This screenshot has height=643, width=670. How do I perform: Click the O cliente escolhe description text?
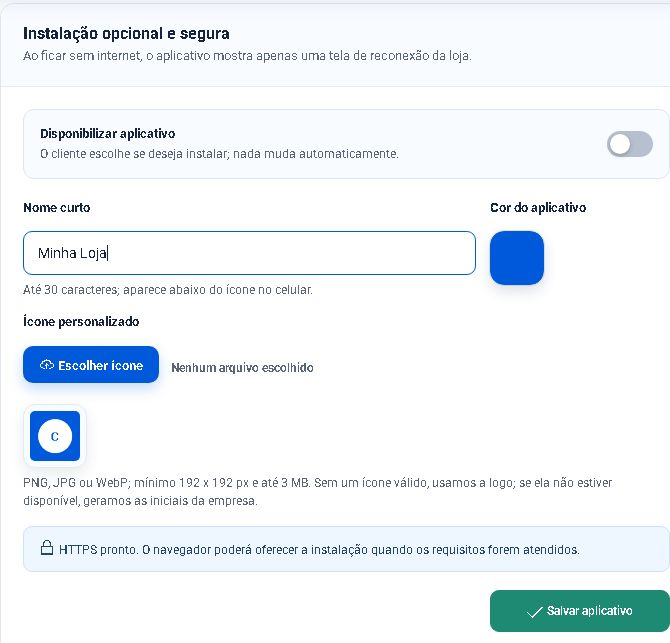click(219, 154)
